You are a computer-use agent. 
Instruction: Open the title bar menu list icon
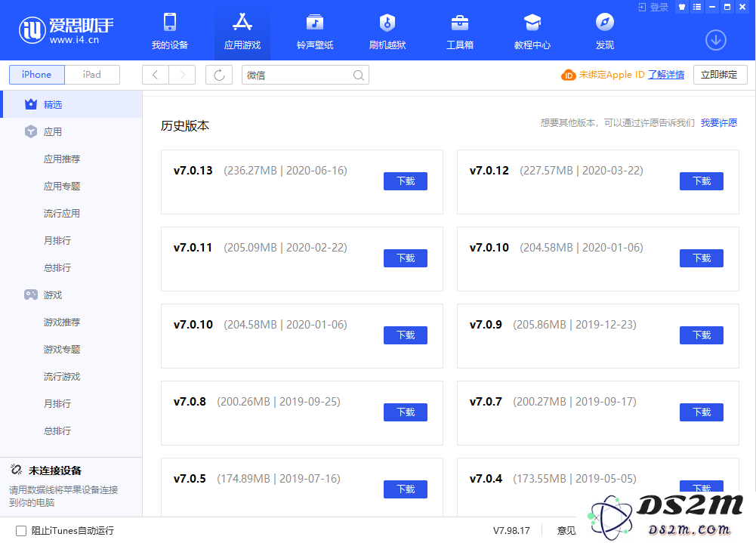[696, 8]
